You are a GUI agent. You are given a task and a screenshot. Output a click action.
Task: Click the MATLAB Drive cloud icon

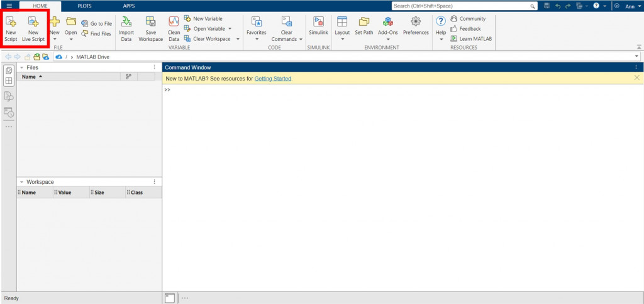(58, 57)
